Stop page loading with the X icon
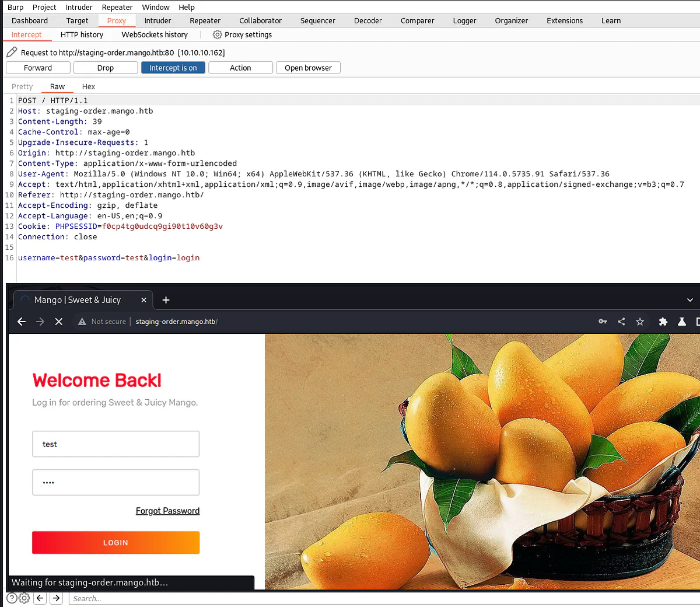This screenshot has width=700, height=607. [59, 322]
